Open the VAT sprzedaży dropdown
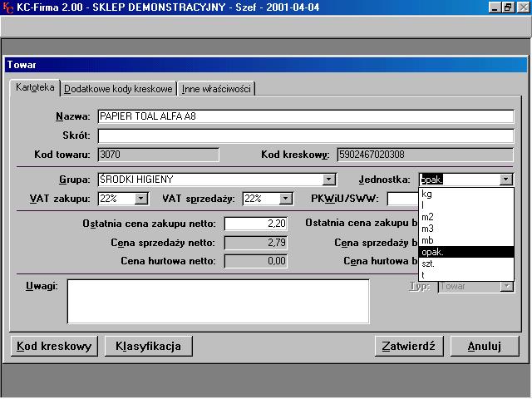Viewport: 532px width, 399px height. 286,199
